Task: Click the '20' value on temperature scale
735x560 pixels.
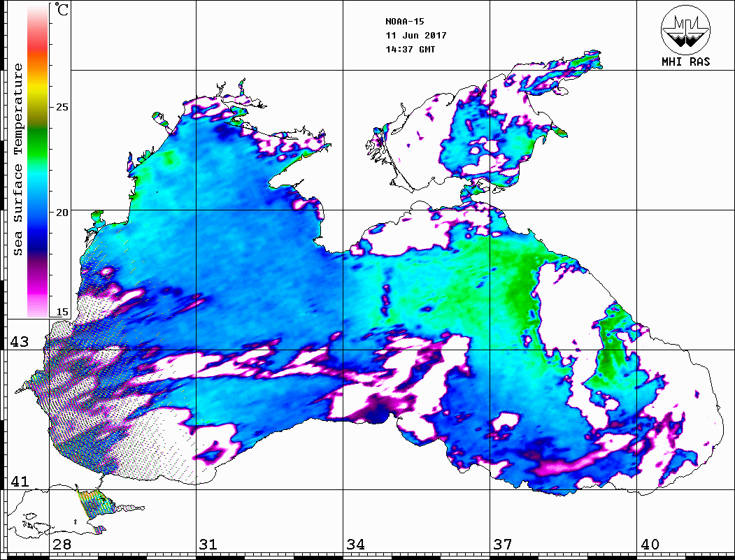Action: click(x=62, y=213)
